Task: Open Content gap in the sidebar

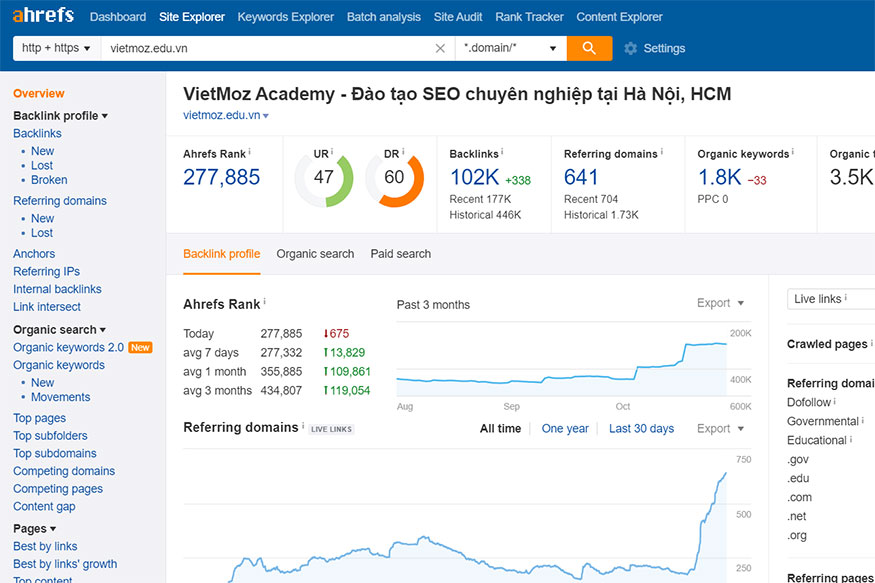Action: click(x=44, y=507)
